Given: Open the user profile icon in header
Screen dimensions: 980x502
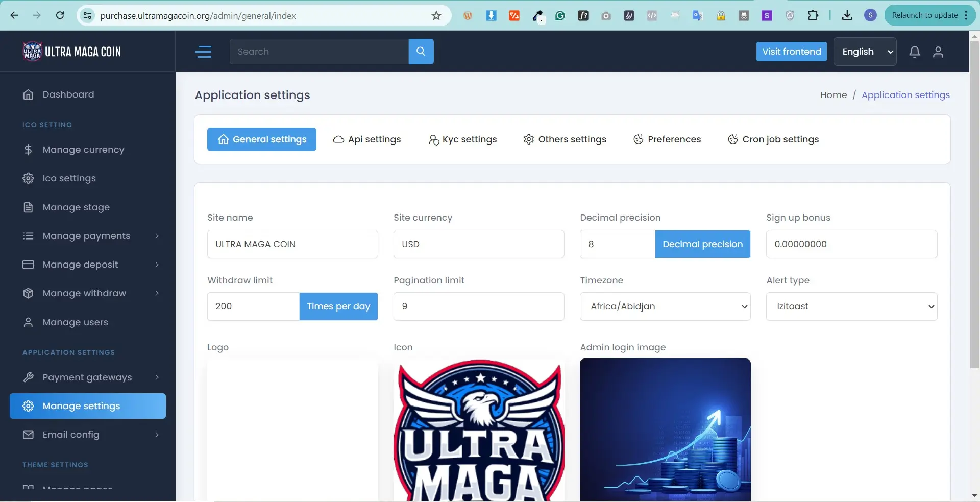Looking at the screenshot, I should coord(938,52).
